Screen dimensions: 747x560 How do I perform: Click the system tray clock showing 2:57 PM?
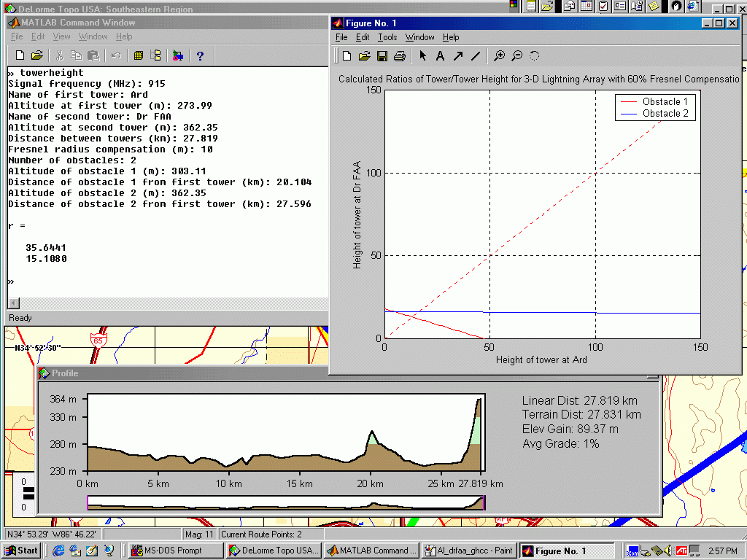point(723,551)
